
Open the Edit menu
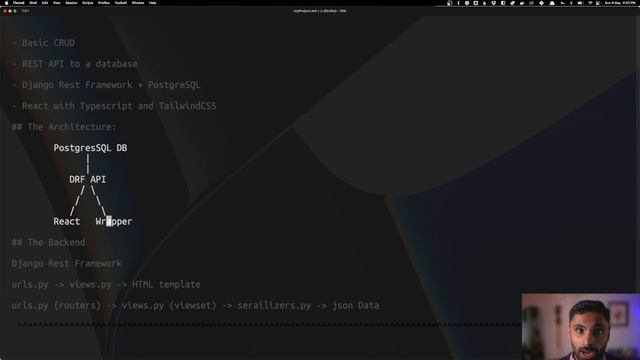(x=45, y=3)
